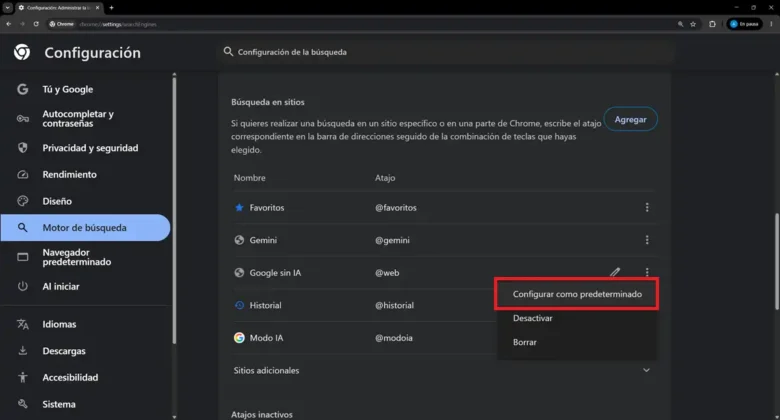Click the @gemini shortcut text
Image resolution: width=780 pixels, height=420 pixels.
[x=392, y=240]
